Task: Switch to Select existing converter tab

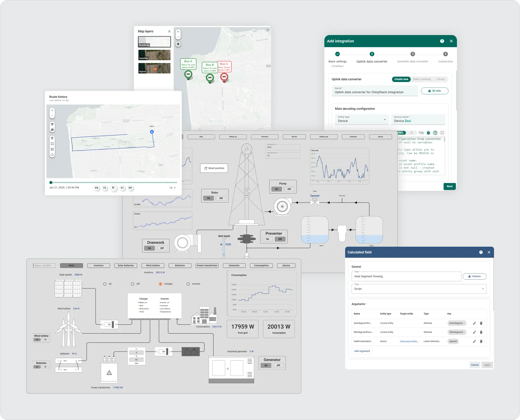Action: 422,79
